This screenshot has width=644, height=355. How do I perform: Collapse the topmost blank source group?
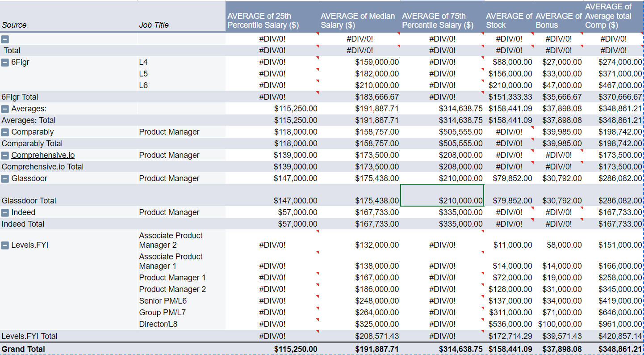click(5, 39)
